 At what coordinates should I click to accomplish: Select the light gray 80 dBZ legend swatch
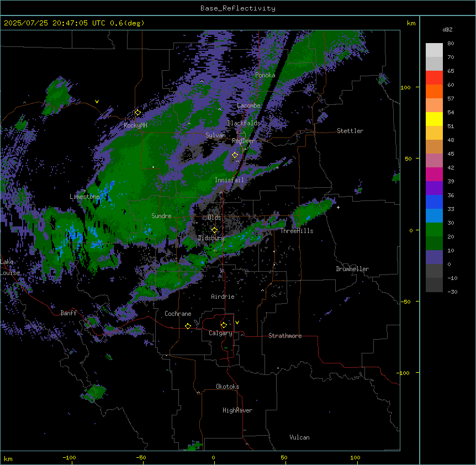tap(434, 50)
